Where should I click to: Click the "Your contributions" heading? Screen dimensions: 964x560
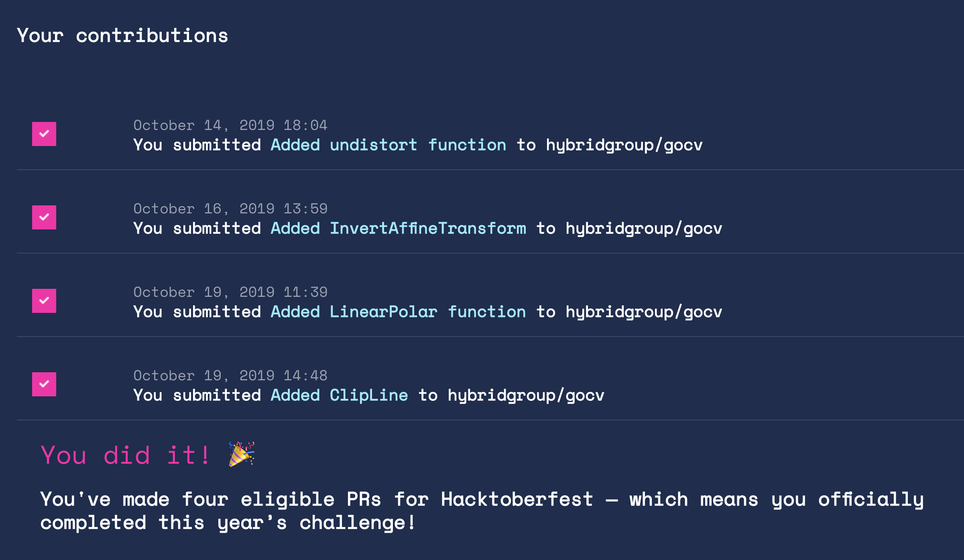point(122,36)
